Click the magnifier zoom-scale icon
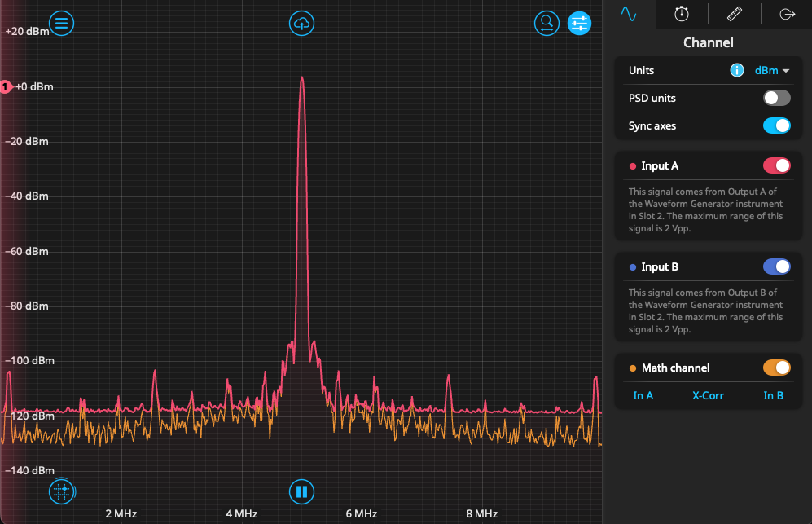Image resolution: width=812 pixels, height=524 pixels. tap(546, 24)
